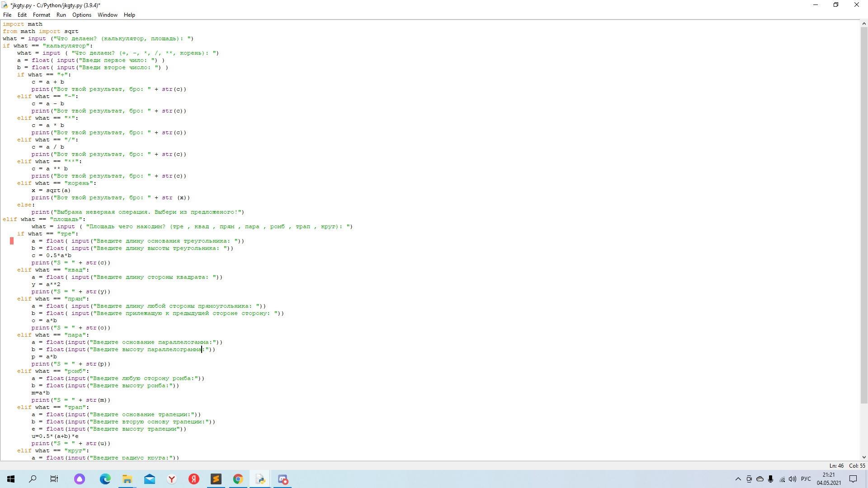This screenshot has height=488, width=868.
Task: Open the Edit menu
Action: (x=22, y=15)
